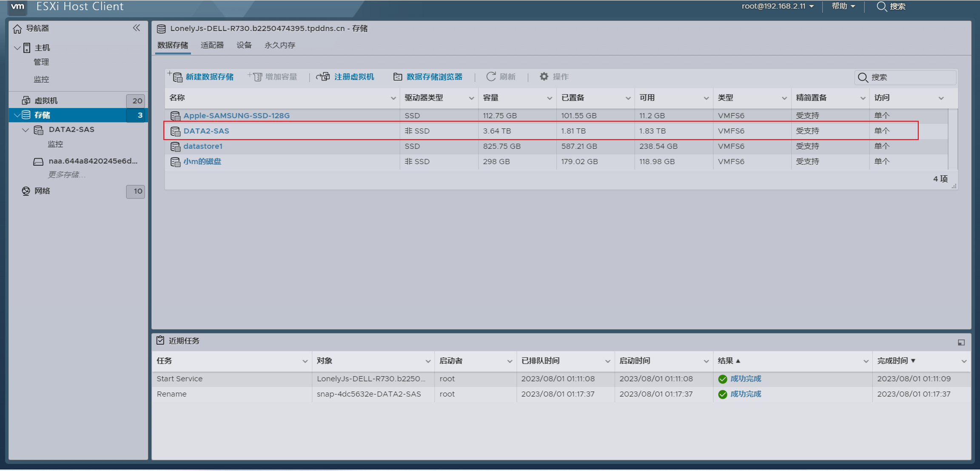Open the Apple-SAMSUNG-SSD-128G datastore link
The width and height of the screenshot is (980, 471).
click(x=236, y=116)
